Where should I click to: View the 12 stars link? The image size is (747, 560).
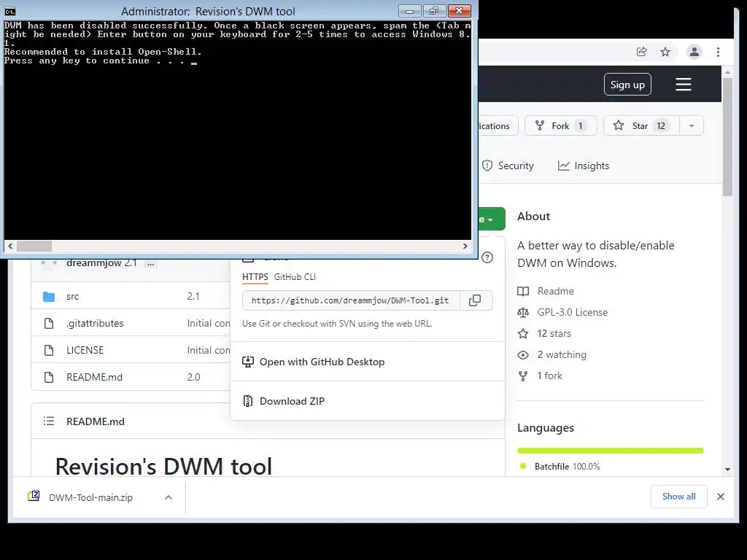coord(554,333)
